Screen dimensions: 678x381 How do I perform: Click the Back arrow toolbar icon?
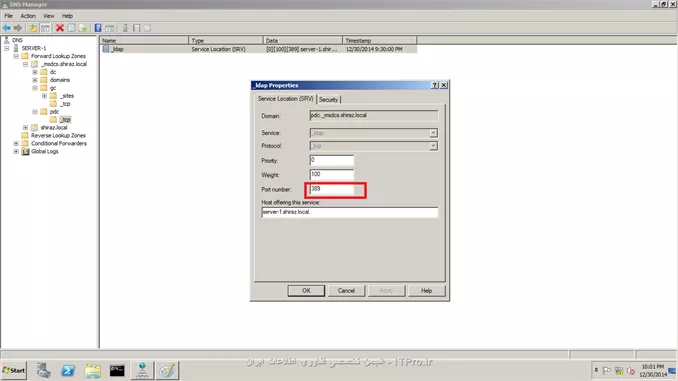(6, 28)
